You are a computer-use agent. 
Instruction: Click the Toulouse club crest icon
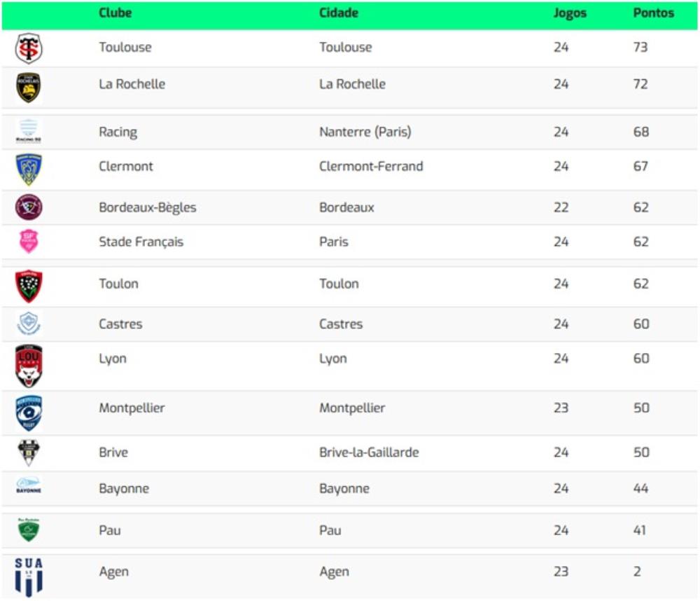point(29,48)
